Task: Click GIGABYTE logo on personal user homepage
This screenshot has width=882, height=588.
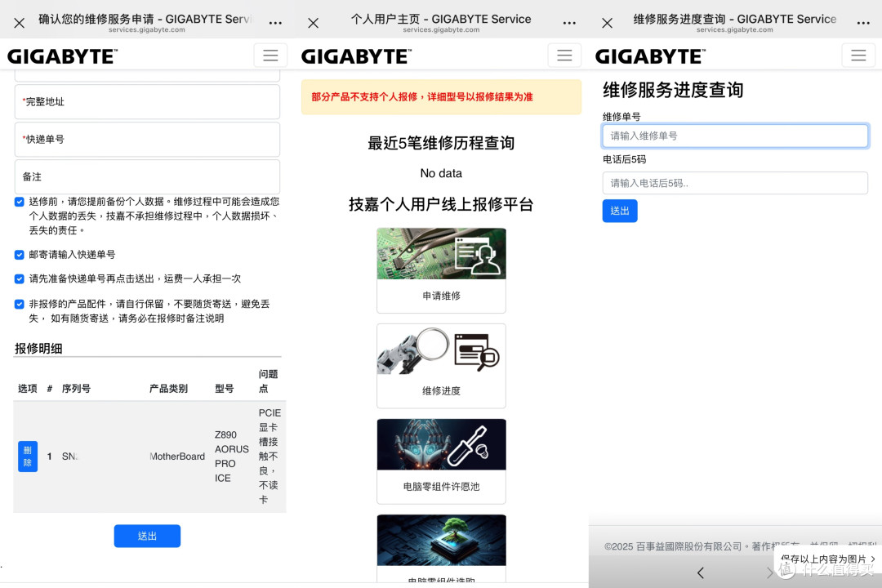Action: coord(357,56)
